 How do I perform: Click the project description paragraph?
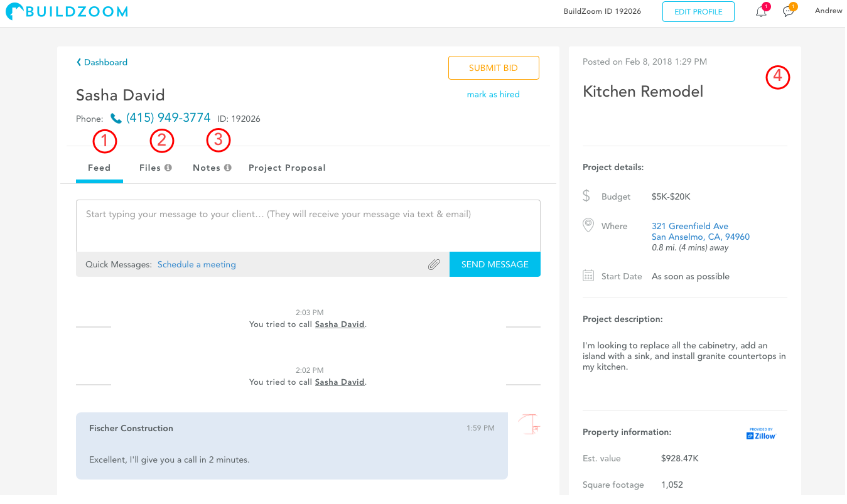(x=684, y=356)
